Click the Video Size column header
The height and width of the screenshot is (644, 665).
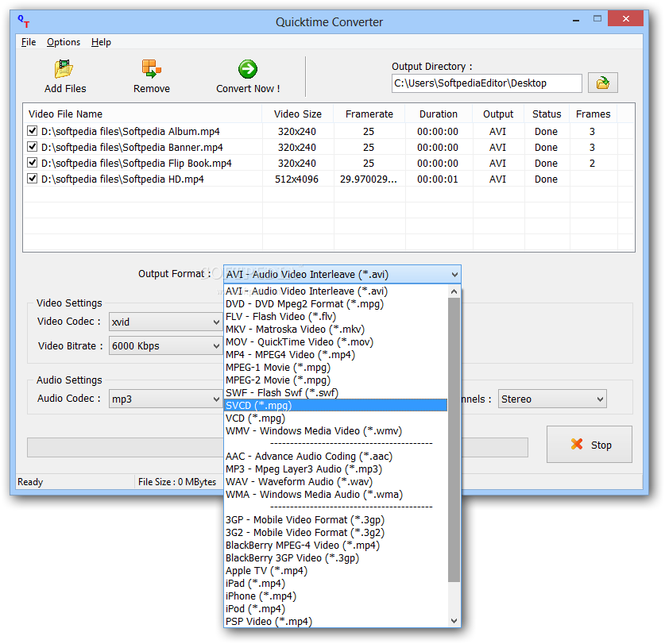[298, 114]
